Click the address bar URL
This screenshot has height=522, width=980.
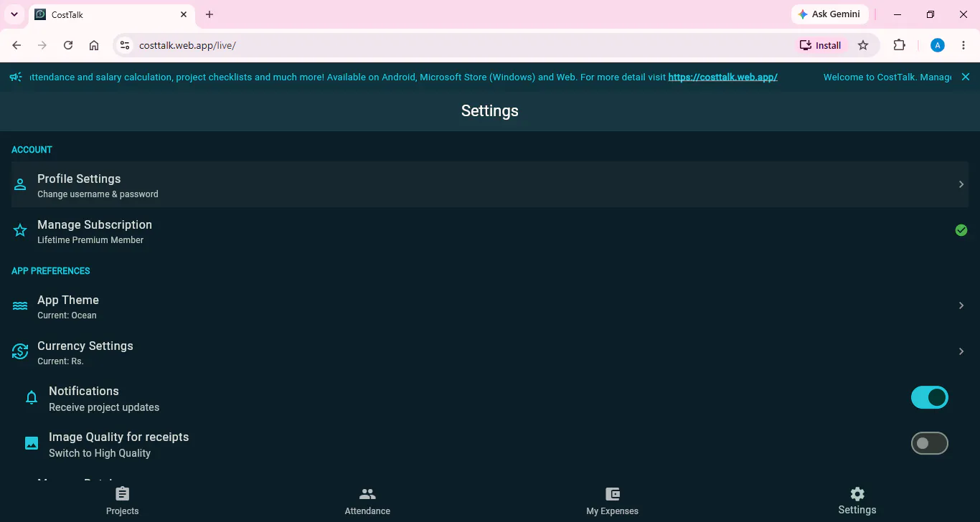(x=187, y=45)
